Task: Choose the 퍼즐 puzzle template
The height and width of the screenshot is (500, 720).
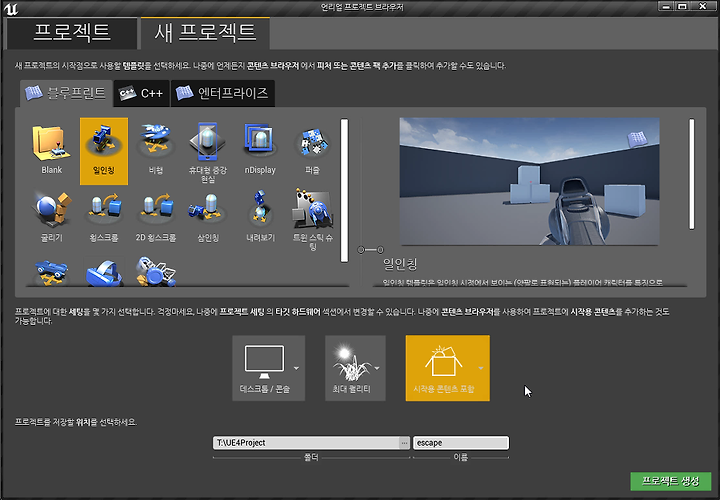Action: [x=312, y=151]
